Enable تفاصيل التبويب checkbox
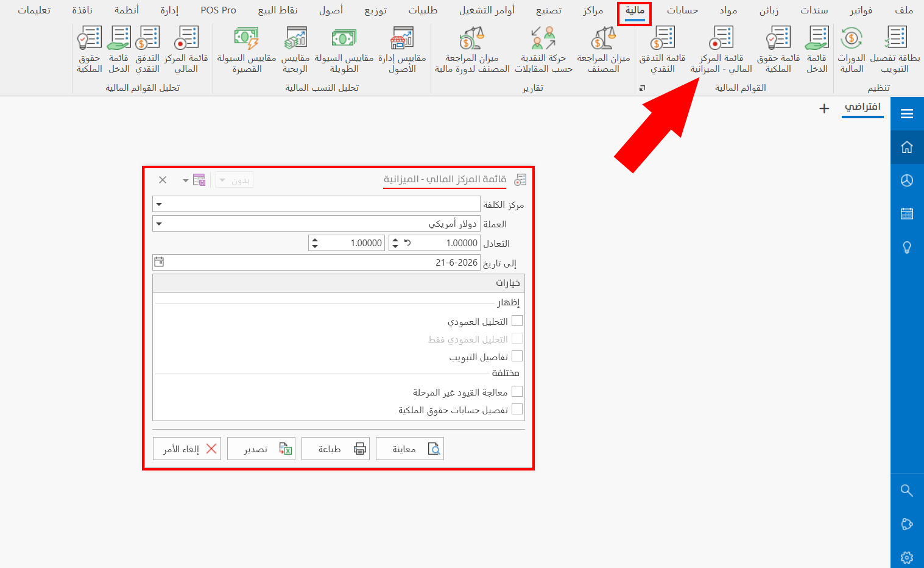The width and height of the screenshot is (924, 568). coord(517,356)
